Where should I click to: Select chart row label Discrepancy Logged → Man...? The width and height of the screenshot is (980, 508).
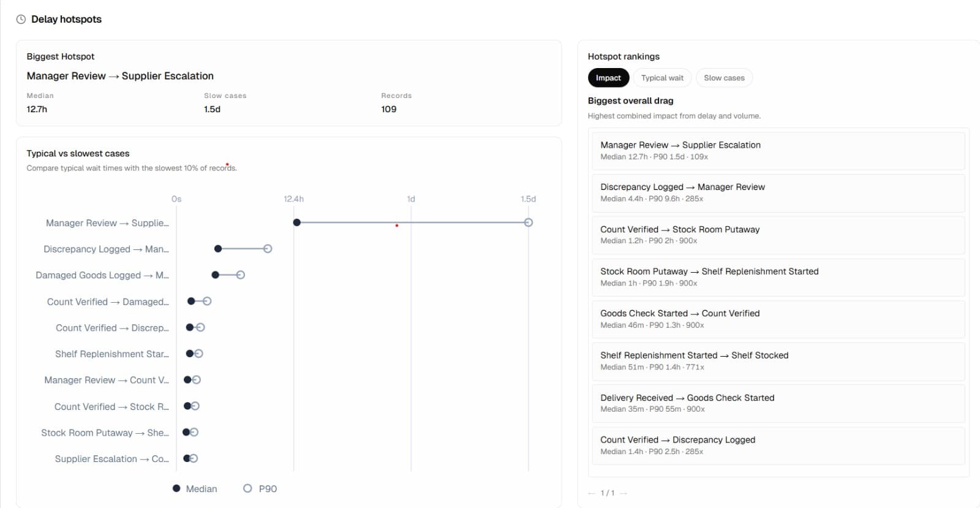point(106,249)
